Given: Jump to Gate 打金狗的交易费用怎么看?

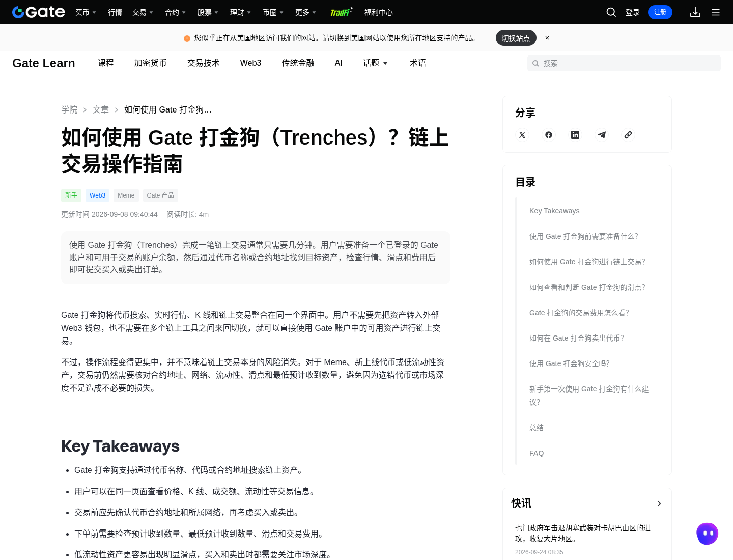Looking at the screenshot, I should pos(579,313).
